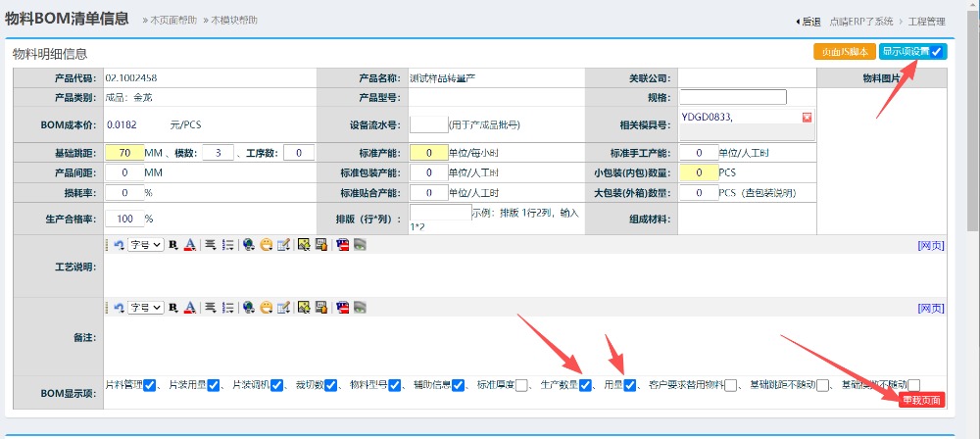Toggle 生产数量 display checkbox
The width and height of the screenshot is (980, 439).
(x=585, y=385)
